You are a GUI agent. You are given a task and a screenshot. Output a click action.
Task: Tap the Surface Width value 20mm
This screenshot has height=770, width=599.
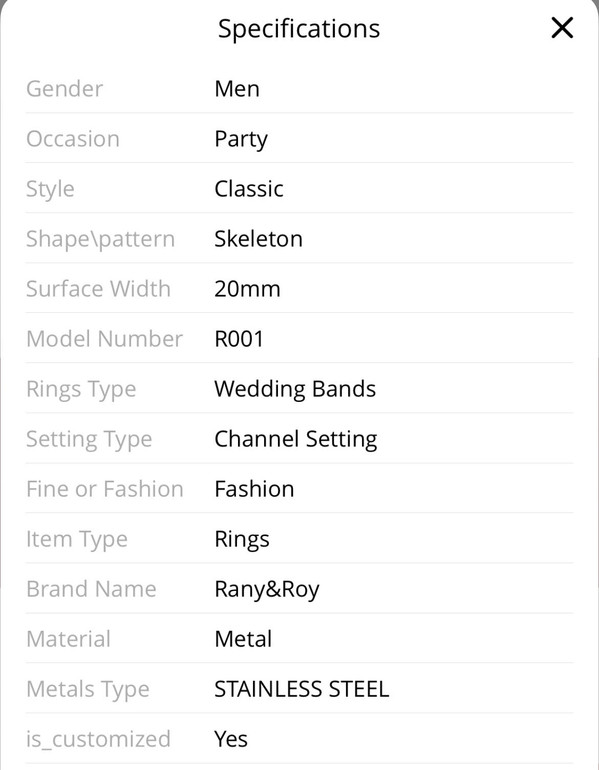(x=247, y=289)
